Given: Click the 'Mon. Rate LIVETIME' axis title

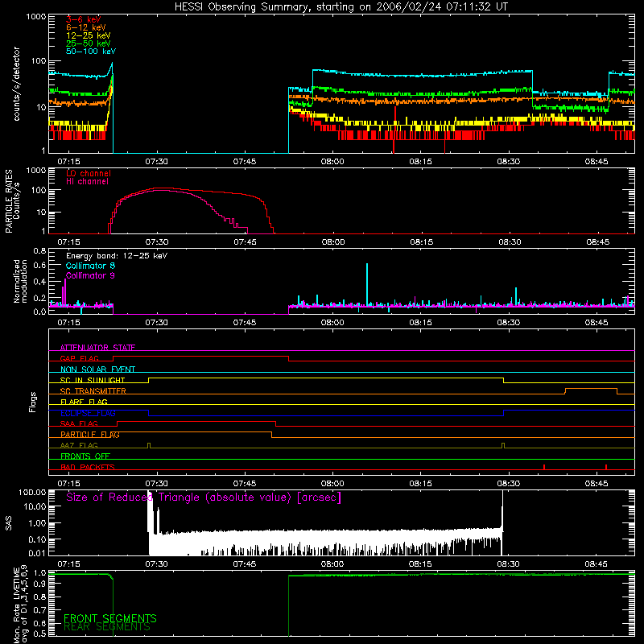Looking at the screenshot, I should [x=20, y=605].
